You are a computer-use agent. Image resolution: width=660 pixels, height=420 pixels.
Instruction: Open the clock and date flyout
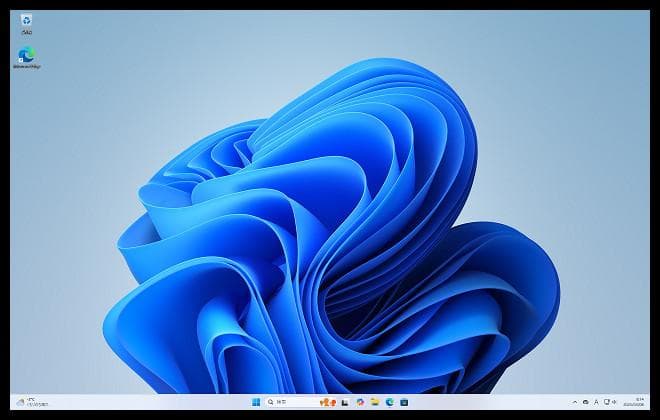[638, 401]
